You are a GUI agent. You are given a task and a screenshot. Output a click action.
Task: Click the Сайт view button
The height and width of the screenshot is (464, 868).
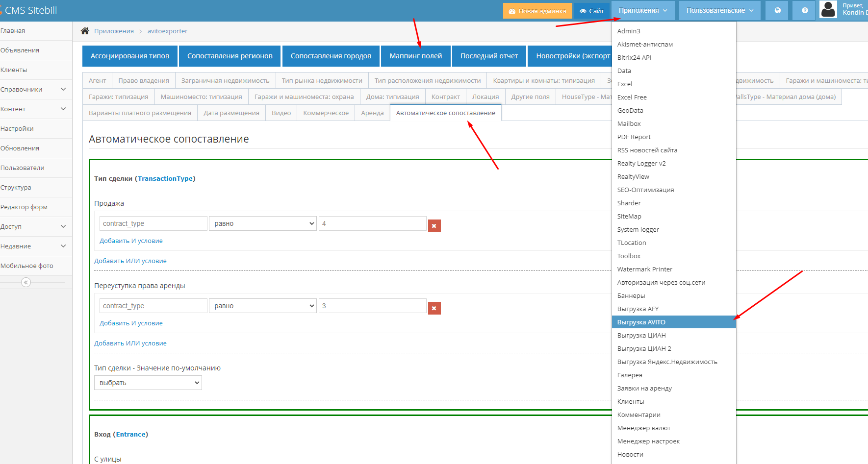pyautogui.click(x=591, y=11)
